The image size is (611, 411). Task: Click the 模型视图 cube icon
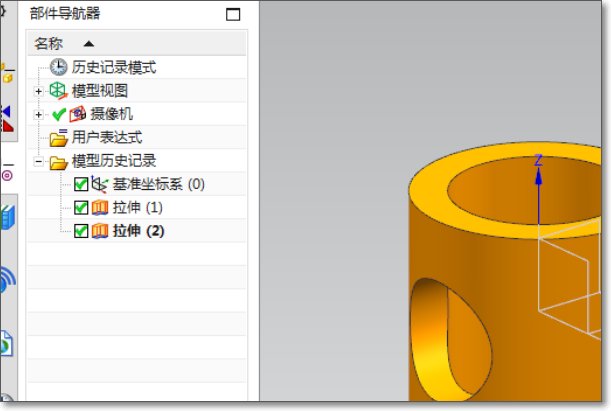58,91
